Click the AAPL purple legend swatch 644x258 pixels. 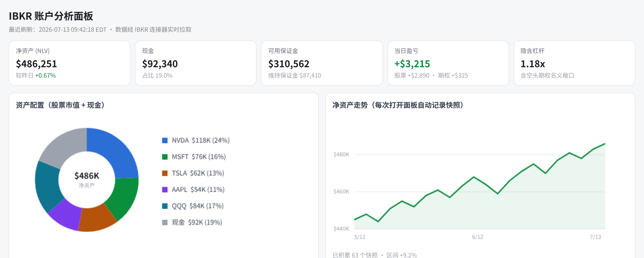tap(165, 190)
